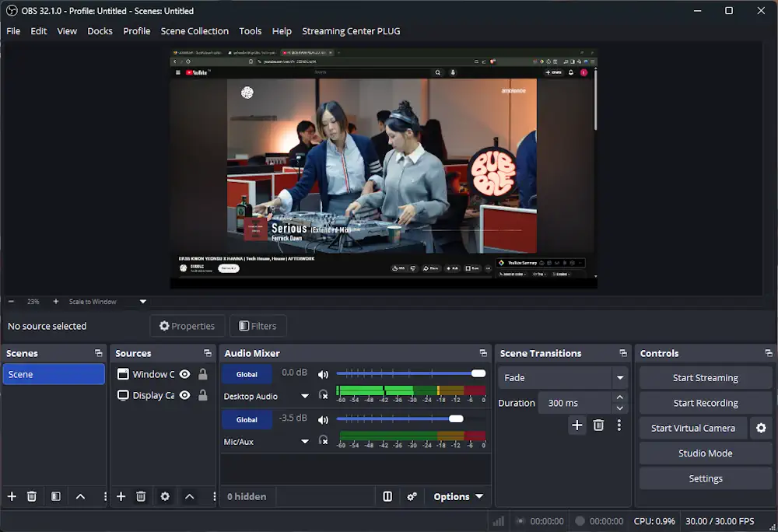Hide the Window Capture source eye
This screenshot has width=778, height=532.
point(184,374)
